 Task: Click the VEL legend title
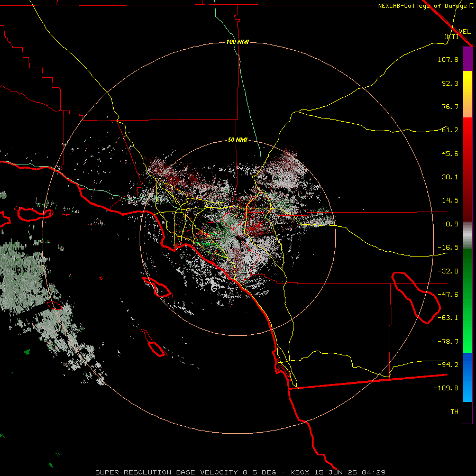[x=464, y=32]
